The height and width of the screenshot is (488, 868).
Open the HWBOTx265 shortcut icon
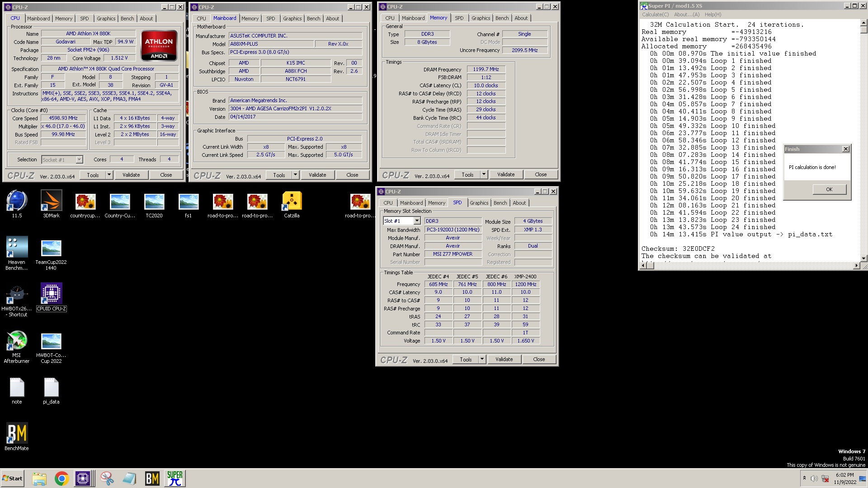pos(17,300)
